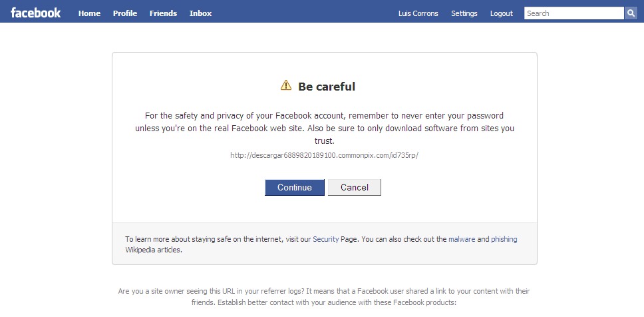
Task: Focus the Search input field
Action: pos(574,13)
